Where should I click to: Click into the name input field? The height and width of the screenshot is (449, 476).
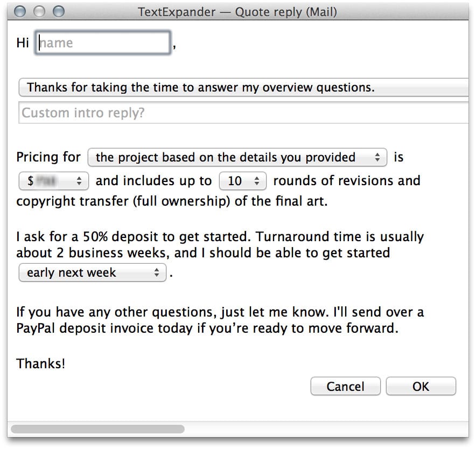click(x=103, y=43)
